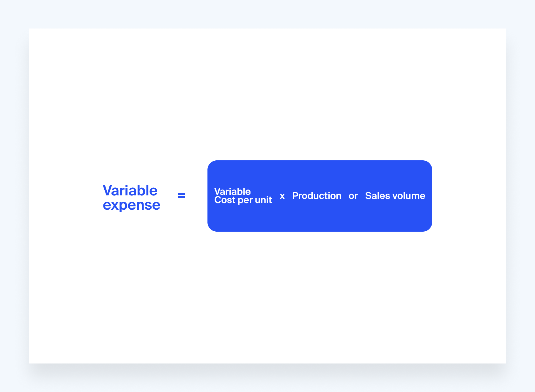Click the blue heading word "Variable"

pos(130,191)
